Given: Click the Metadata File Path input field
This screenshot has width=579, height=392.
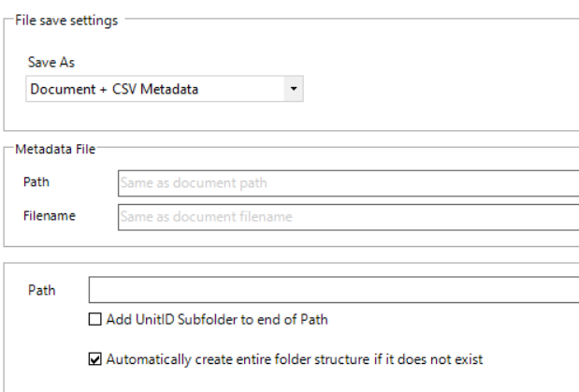Looking at the screenshot, I should [348, 182].
